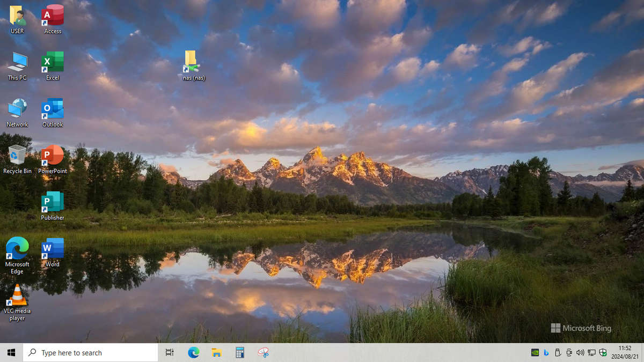Screen dimensions: 644x362
Task: Select the Microsoft Edge desktop shortcut
Action: click(17, 249)
